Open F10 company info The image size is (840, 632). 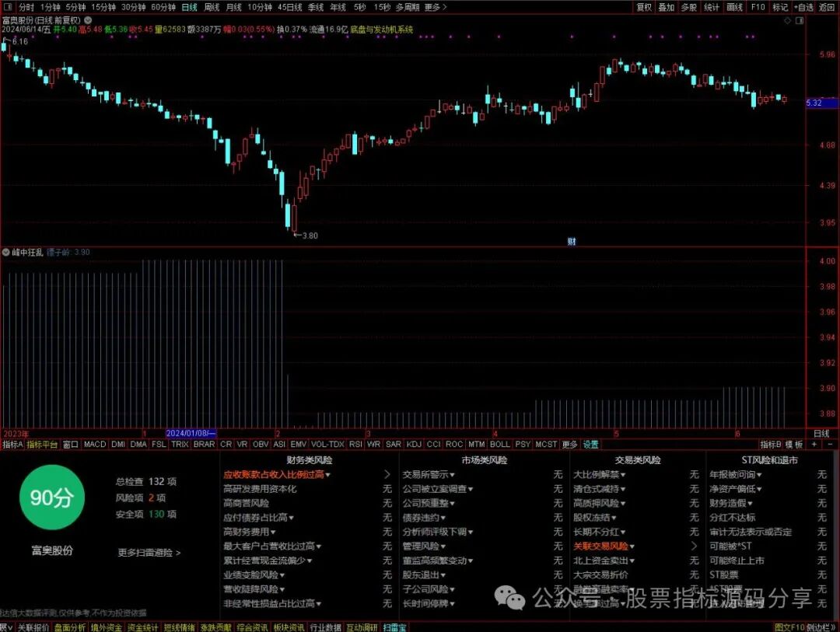point(758,7)
